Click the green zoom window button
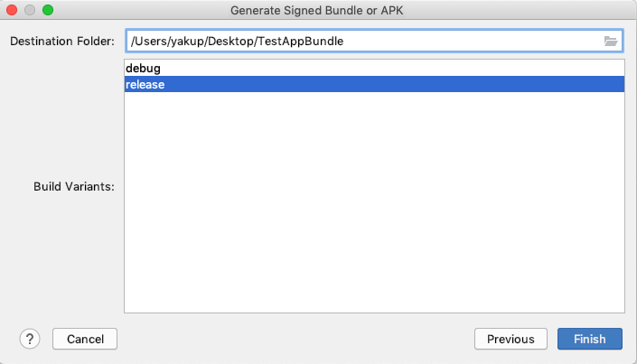This screenshot has height=364, width=637. coord(48,10)
